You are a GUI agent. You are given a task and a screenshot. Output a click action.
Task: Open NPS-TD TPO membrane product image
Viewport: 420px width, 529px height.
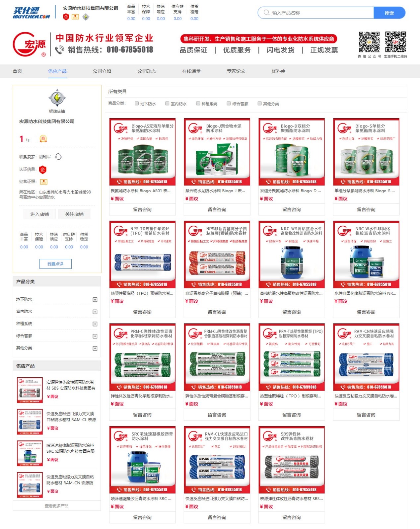pos(142,255)
